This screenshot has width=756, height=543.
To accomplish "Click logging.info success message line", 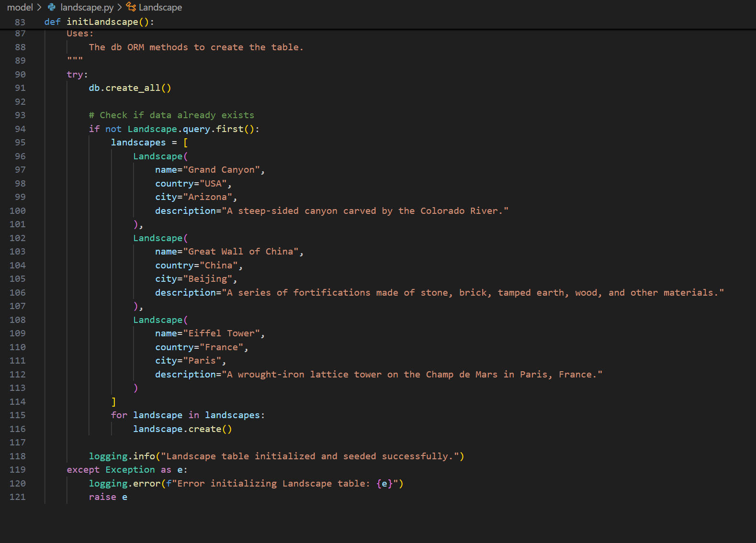I will point(276,456).
